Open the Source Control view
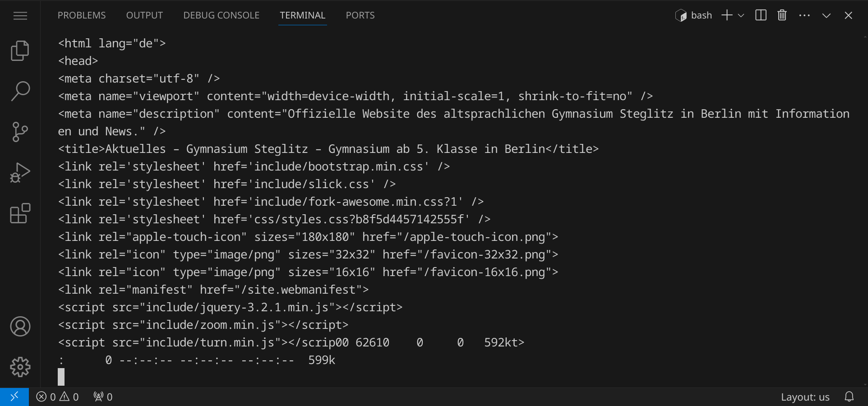The width and height of the screenshot is (868, 406). 20,132
